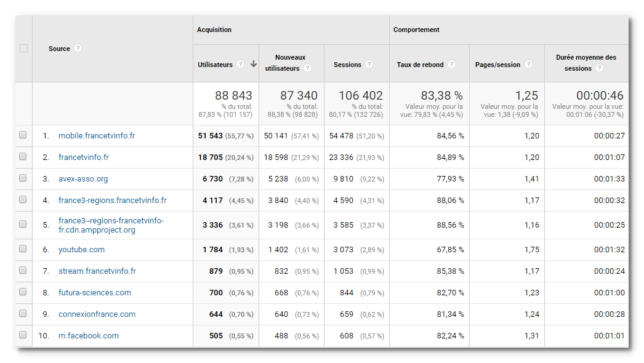Open the francetvinfo.fr source link in row 2
Viewport: 644px width, 363px height.
coord(83,158)
